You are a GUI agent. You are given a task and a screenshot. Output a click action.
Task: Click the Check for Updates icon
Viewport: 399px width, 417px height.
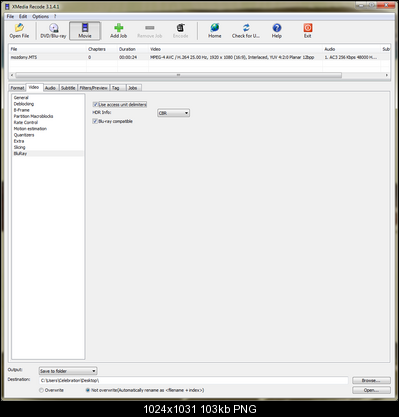[x=246, y=28]
